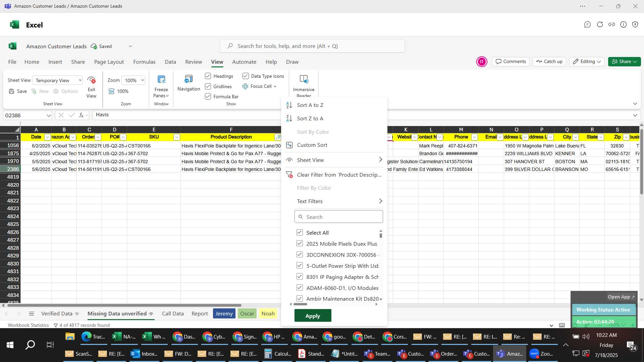Open the Comments pane
The width and height of the screenshot is (644, 362).
tap(511, 62)
